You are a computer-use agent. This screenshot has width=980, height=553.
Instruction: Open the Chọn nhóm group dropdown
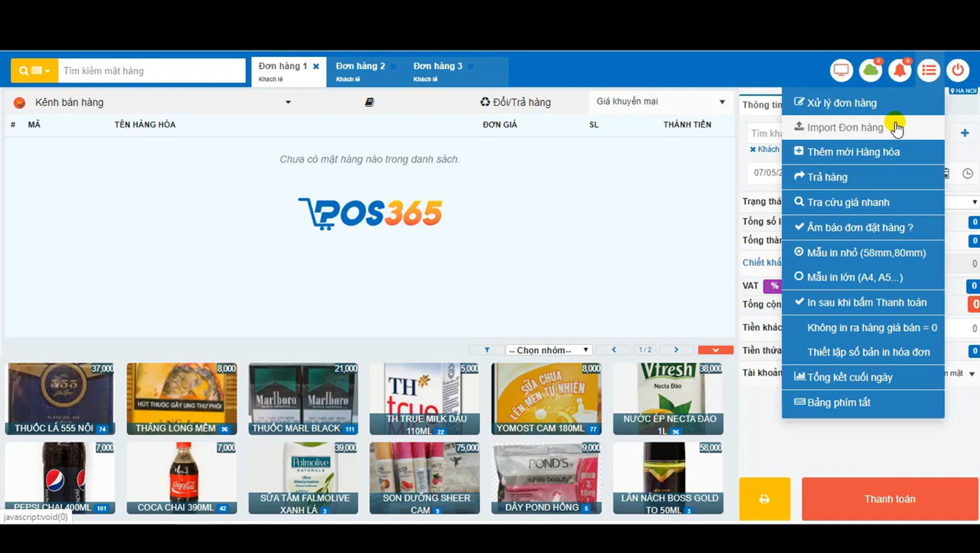tap(548, 350)
